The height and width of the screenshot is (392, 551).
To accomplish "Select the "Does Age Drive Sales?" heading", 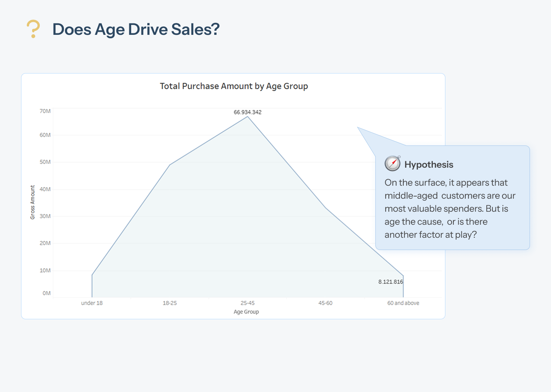I will pyautogui.click(x=136, y=29).
